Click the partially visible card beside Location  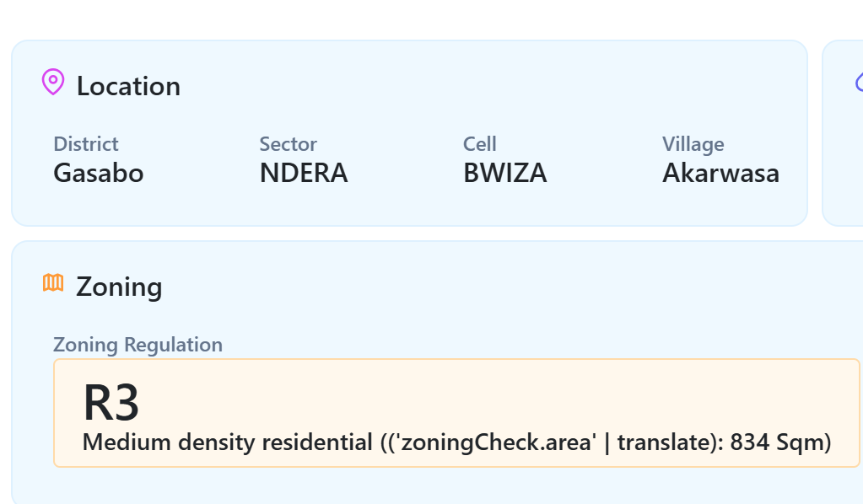(x=844, y=152)
